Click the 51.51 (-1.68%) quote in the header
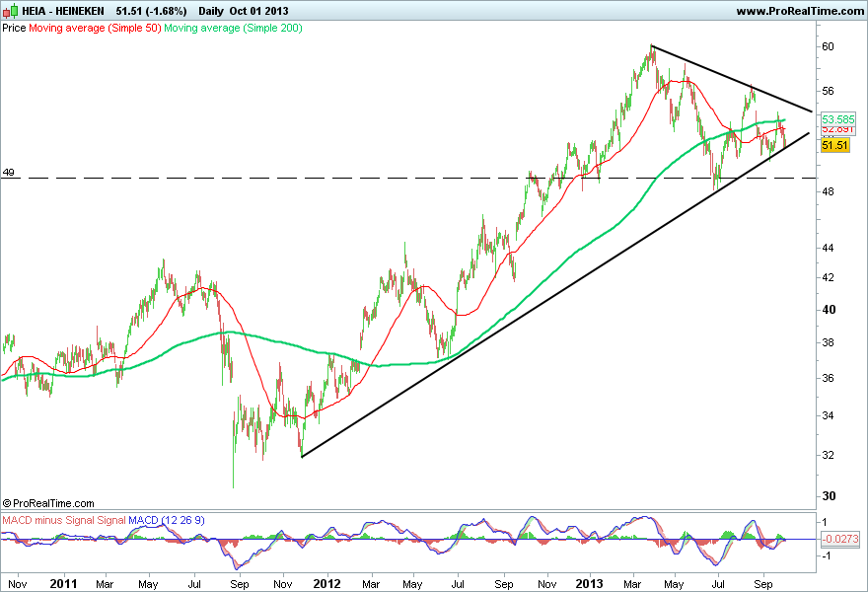This screenshot has width=868, height=592. pyautogui.click(x=151, y=11)
